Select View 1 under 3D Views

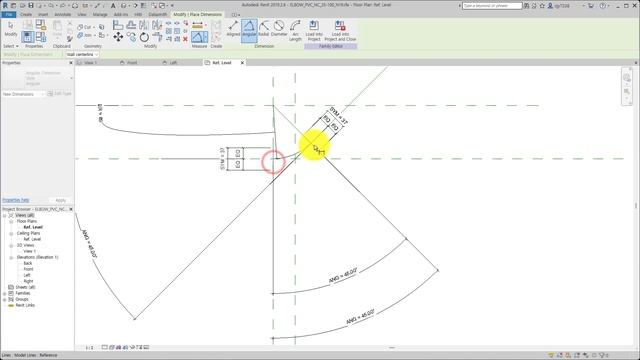coord(29,251)
